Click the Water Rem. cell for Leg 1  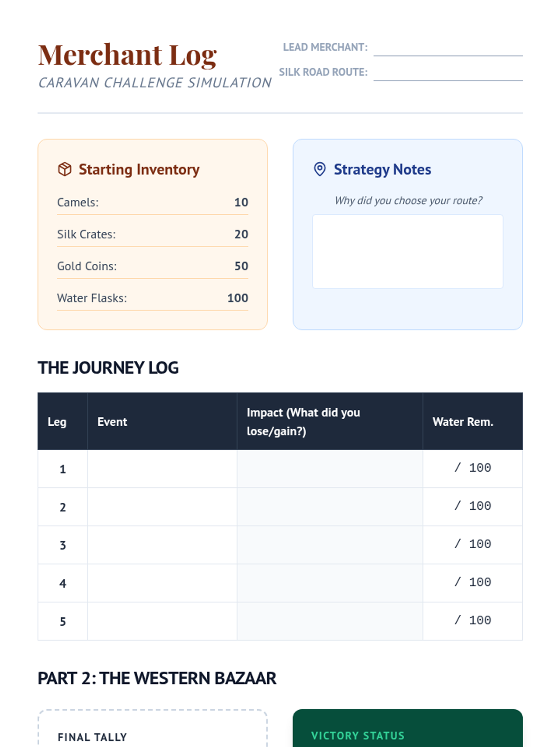(x=472, y=468)
